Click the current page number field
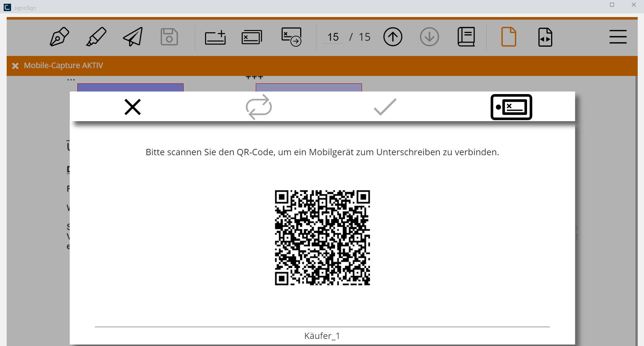 333,37
